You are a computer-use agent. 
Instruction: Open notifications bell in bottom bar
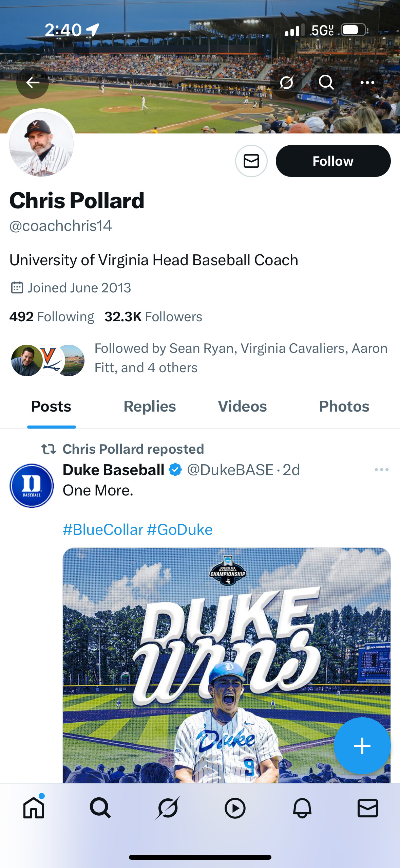coord(302,808)
